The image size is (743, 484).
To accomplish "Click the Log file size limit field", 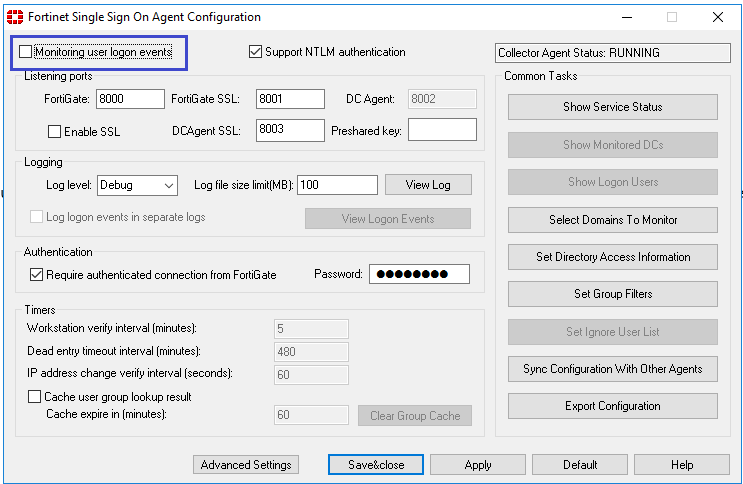I will tap(337, 185).
